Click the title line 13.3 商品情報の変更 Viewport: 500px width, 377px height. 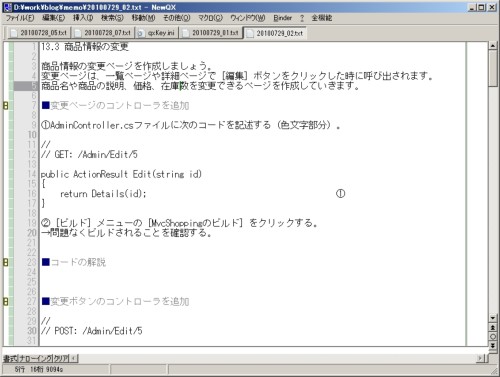pos(85,47)
